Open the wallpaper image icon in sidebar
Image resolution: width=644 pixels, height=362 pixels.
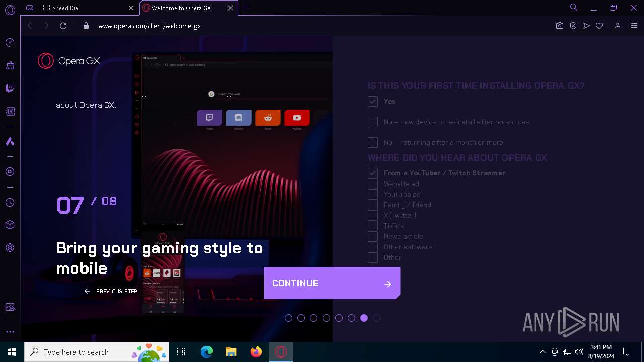10,307
